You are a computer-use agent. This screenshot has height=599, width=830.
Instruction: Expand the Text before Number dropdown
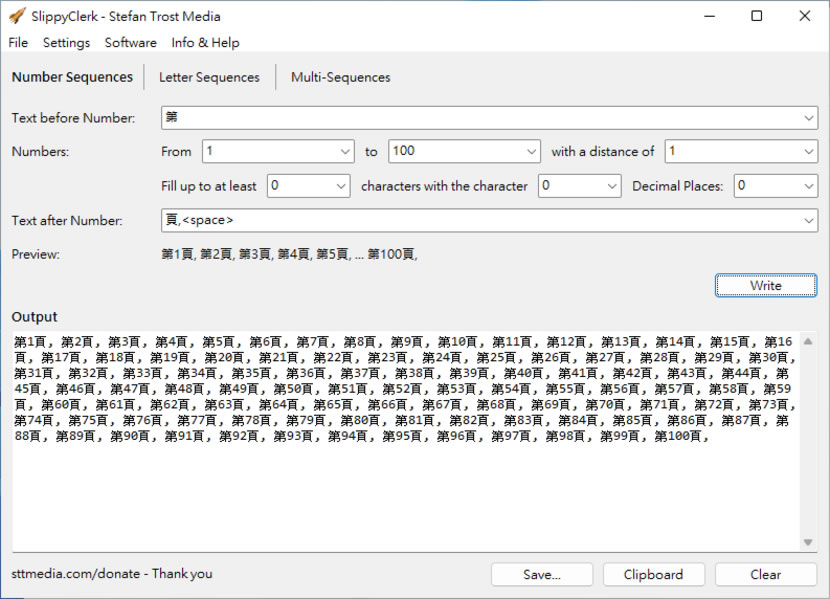click(808, 118)
